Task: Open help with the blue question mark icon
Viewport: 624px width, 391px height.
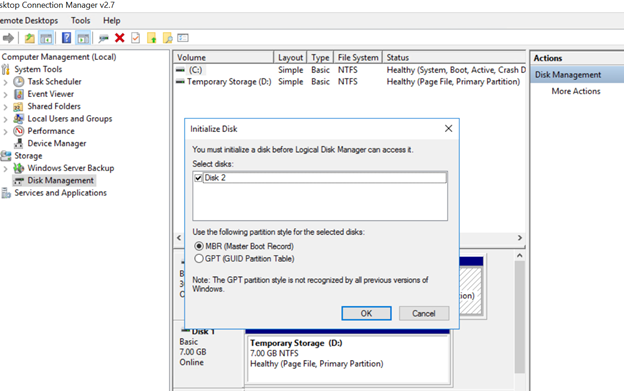Action: [x=66, y=38]
